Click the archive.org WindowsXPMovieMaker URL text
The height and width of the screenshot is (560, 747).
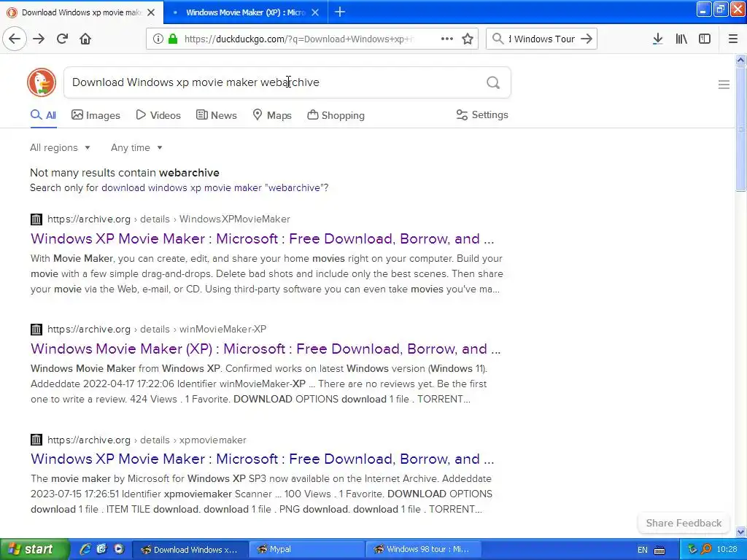(x=169, y=219)
